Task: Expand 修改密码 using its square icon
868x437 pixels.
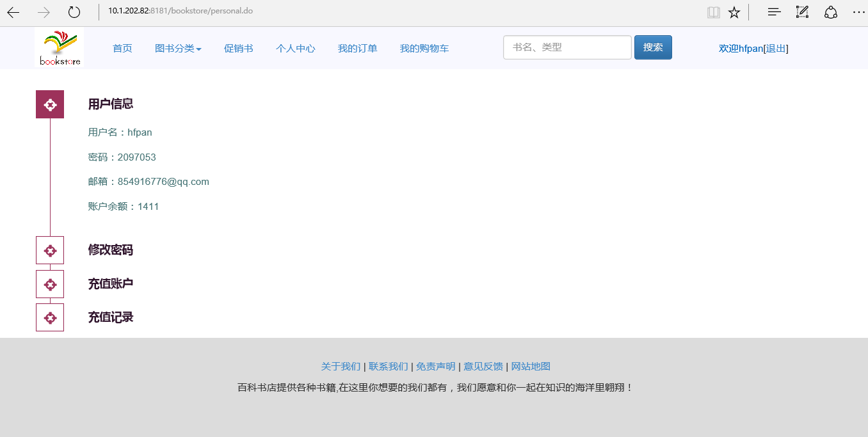Action: pos(50,250)
